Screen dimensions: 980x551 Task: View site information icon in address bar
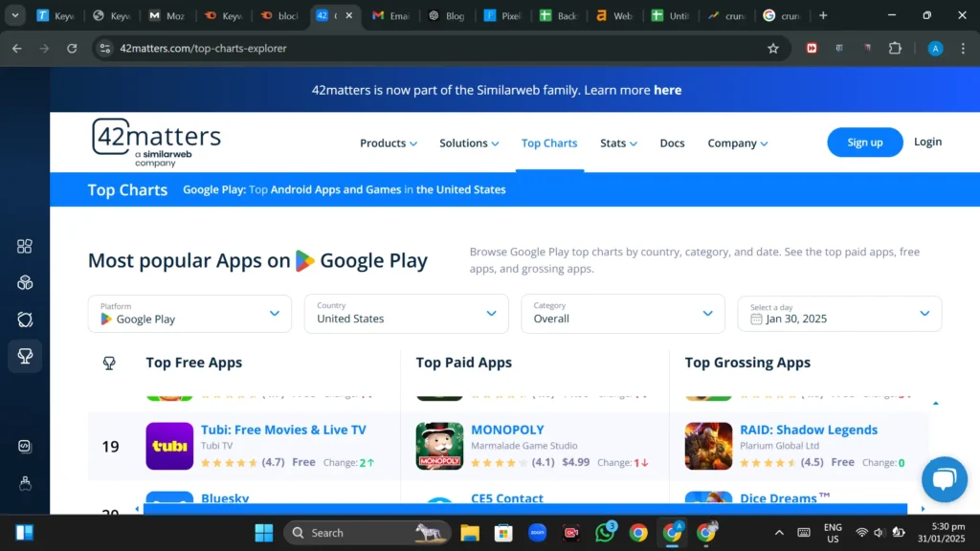[105, 48]
